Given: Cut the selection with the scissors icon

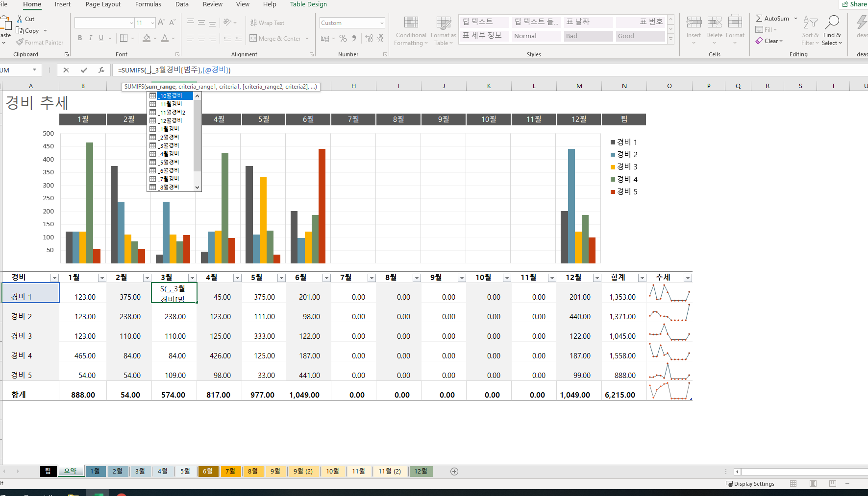Looking at the screenshot, I should pyautogui.click(x=20, y=19).
